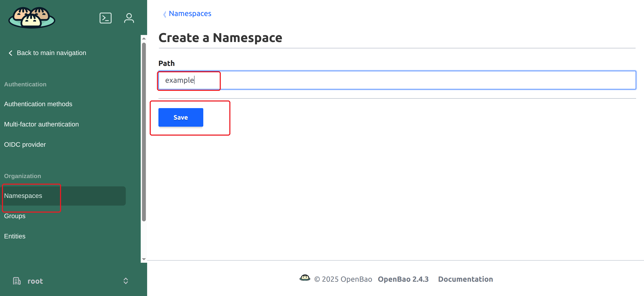Click the back chevron beside Back to main navigation

(10, 53)
